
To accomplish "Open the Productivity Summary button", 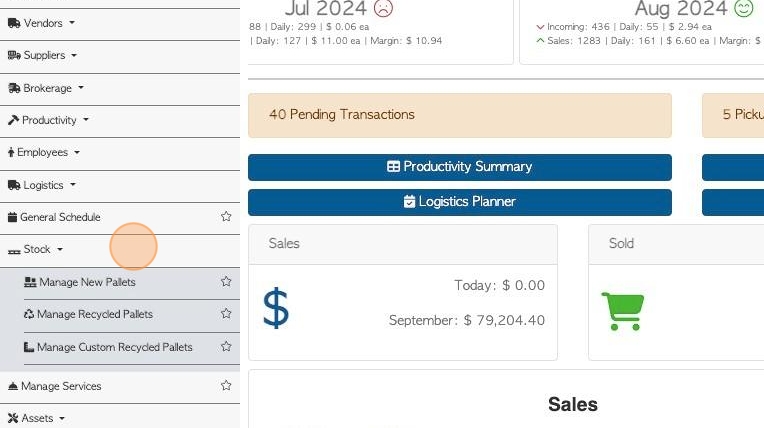I will pos(459,167).
